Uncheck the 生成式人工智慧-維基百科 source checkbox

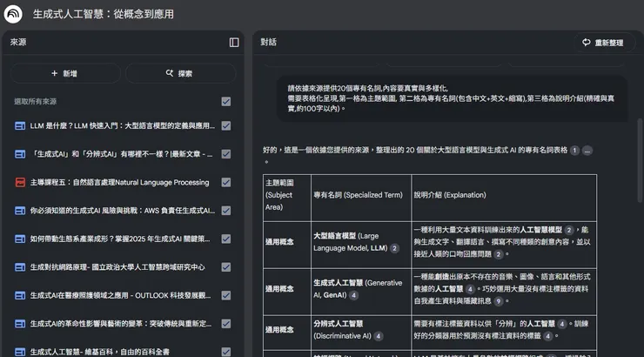(x=226, y=352)
